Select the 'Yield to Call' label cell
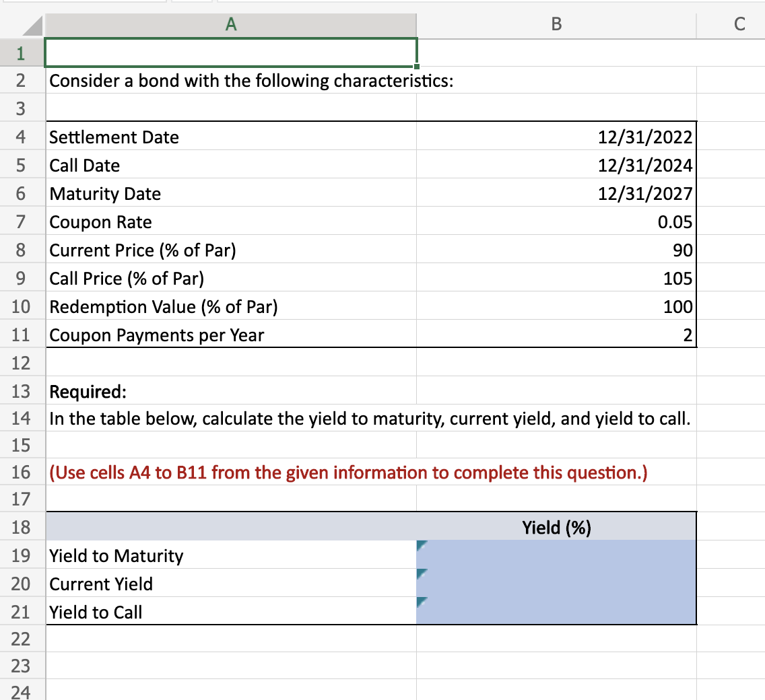 tap(231, 612)
